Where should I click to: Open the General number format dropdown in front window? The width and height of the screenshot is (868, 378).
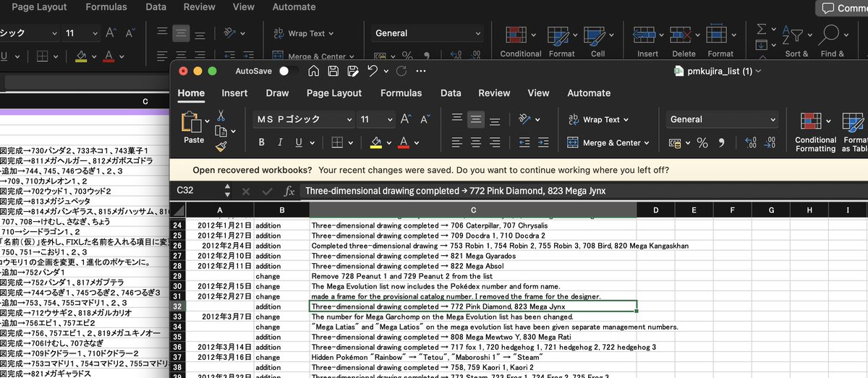[723, 119]
